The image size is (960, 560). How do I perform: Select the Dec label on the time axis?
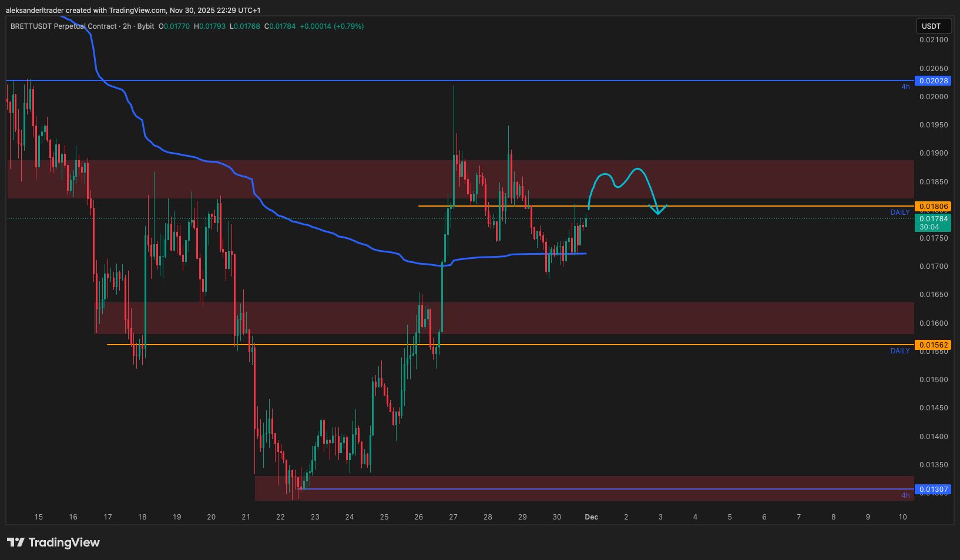click(x=591, y=517)
